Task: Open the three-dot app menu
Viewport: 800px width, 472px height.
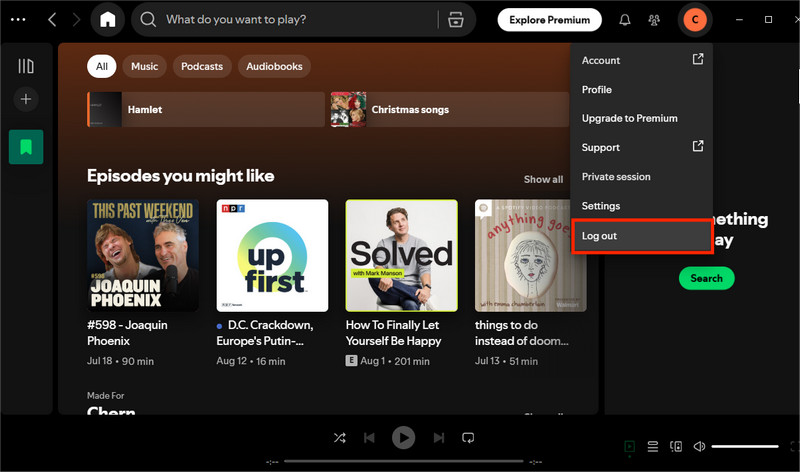Action: coord(18,19)
